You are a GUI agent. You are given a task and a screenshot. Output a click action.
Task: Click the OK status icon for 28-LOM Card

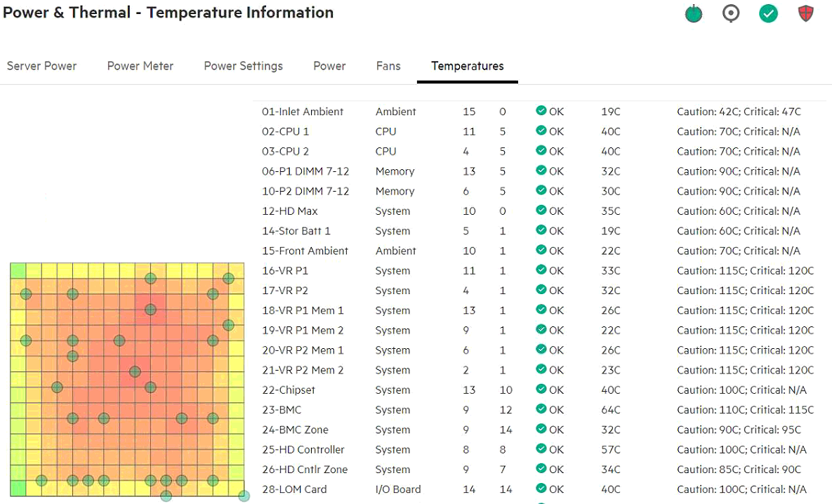tap(541, 489)
